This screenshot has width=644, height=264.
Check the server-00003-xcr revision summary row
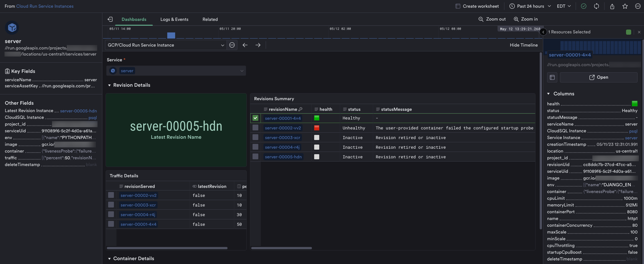[x=255, y=137]
